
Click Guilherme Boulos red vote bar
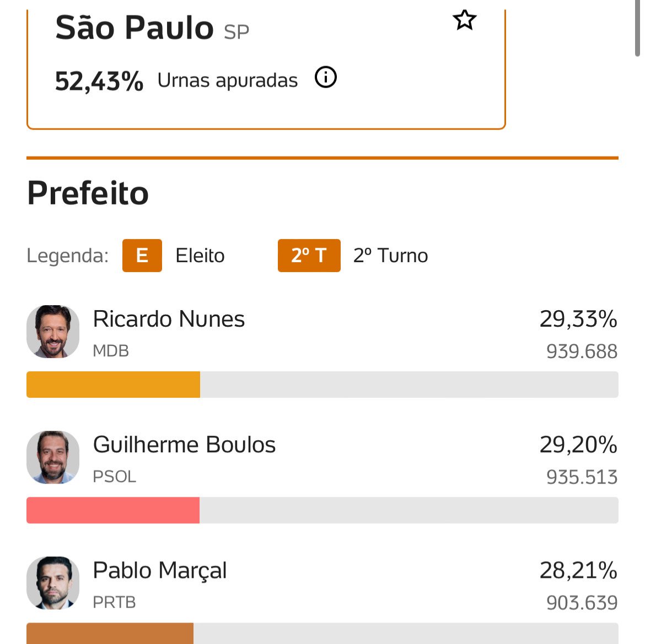(x=112, y=510)
